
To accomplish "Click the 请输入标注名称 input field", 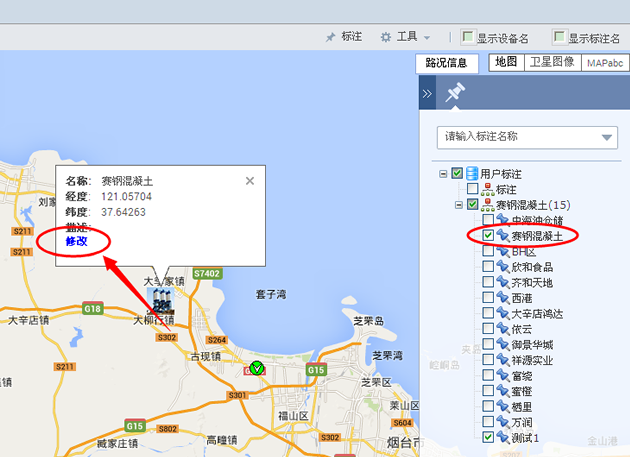I will pyautogui.click(x=518, y=137).
